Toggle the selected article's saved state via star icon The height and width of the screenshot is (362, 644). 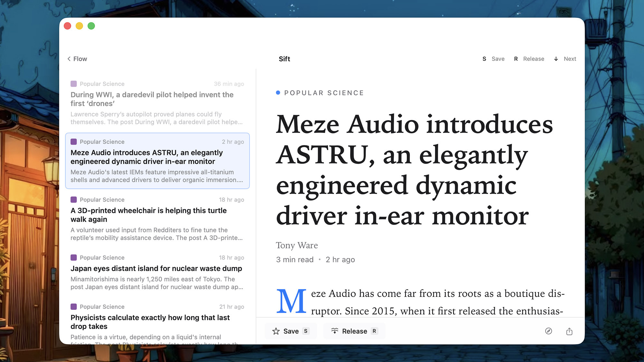click(x=276, y=331)
